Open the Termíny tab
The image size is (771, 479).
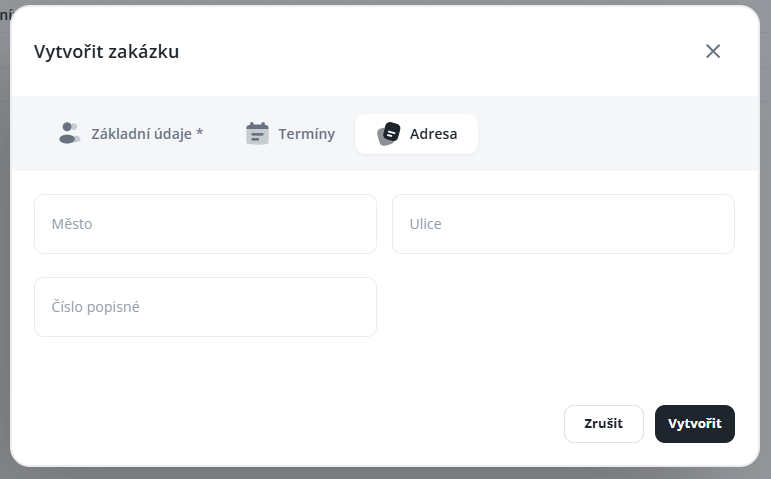[306, 133]
